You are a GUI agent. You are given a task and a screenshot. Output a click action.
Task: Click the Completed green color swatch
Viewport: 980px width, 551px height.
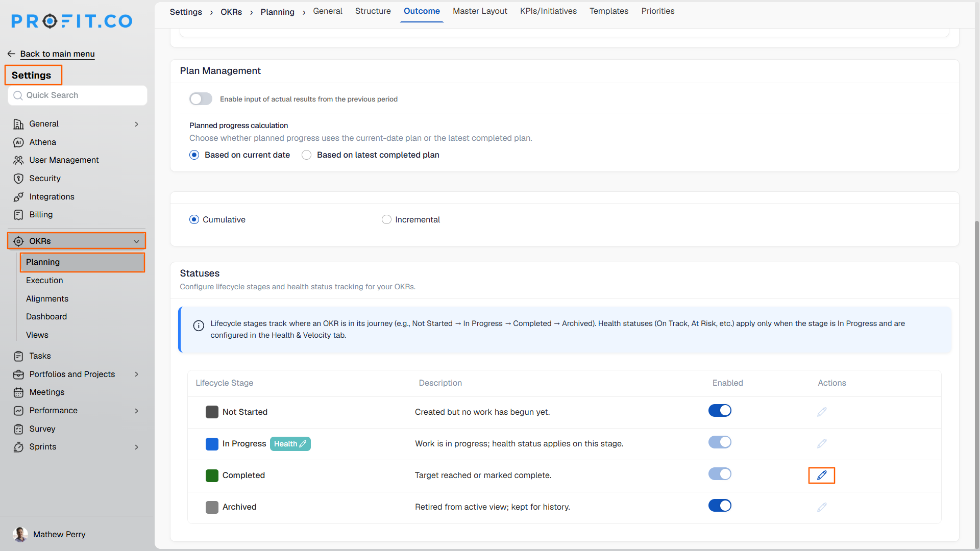coord(212,475)
